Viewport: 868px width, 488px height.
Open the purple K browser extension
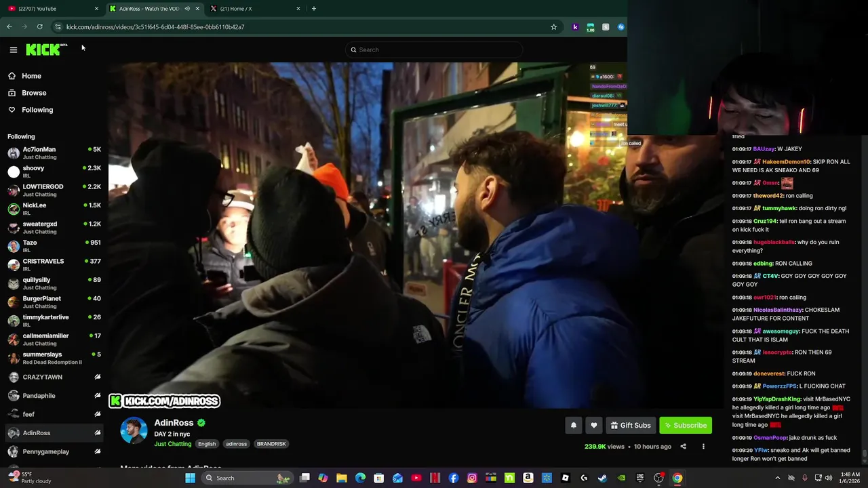click(x=575, y=27)
